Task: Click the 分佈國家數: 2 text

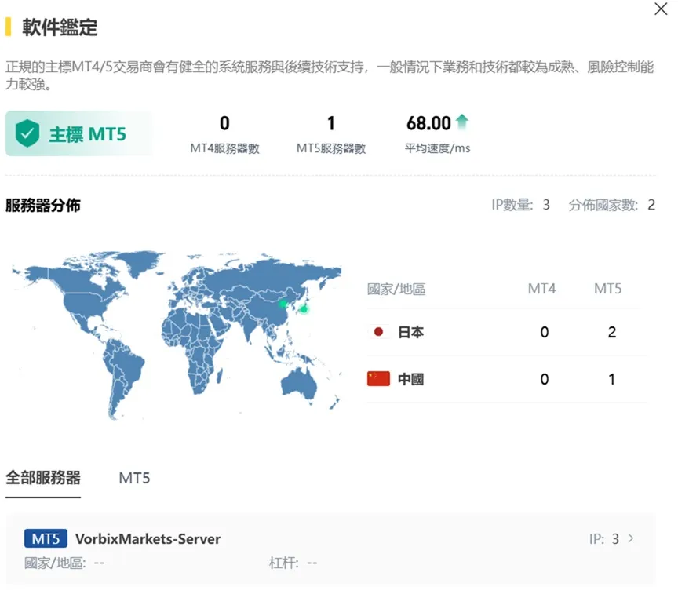Action: click(612, 205)
